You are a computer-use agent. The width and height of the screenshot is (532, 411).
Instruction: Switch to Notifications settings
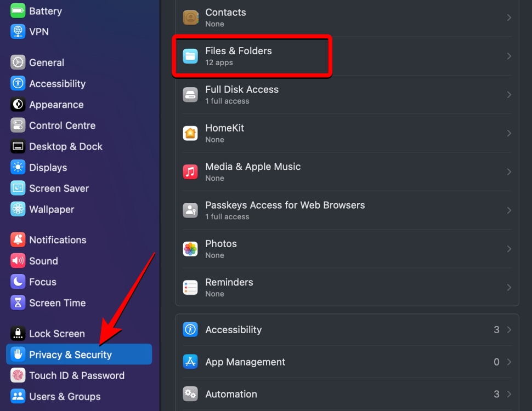click(x=58, y=240)
